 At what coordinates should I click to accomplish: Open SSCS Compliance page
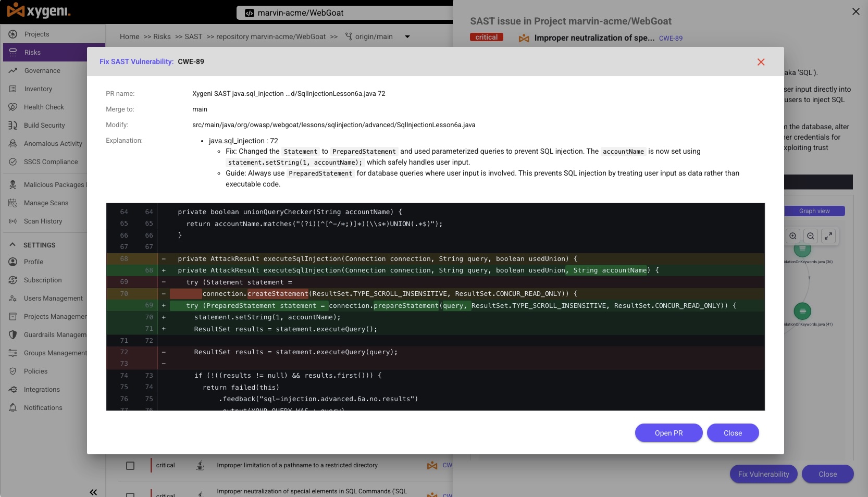point(51,162)
